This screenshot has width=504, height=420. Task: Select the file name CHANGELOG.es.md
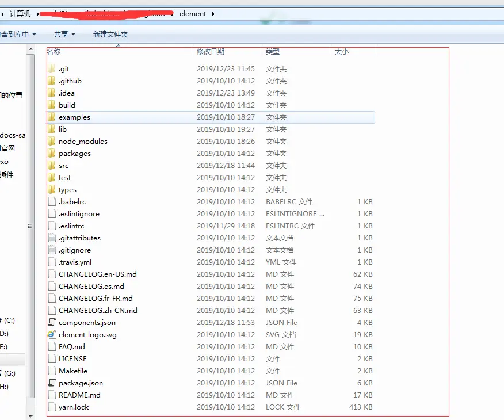(x=91, y=287)
